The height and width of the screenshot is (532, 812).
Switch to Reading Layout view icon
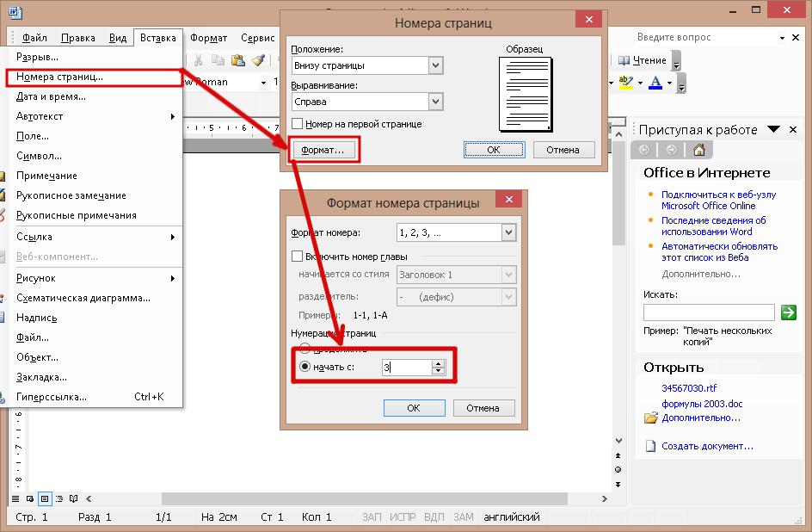pyautogui.click(x=73, y=498)
